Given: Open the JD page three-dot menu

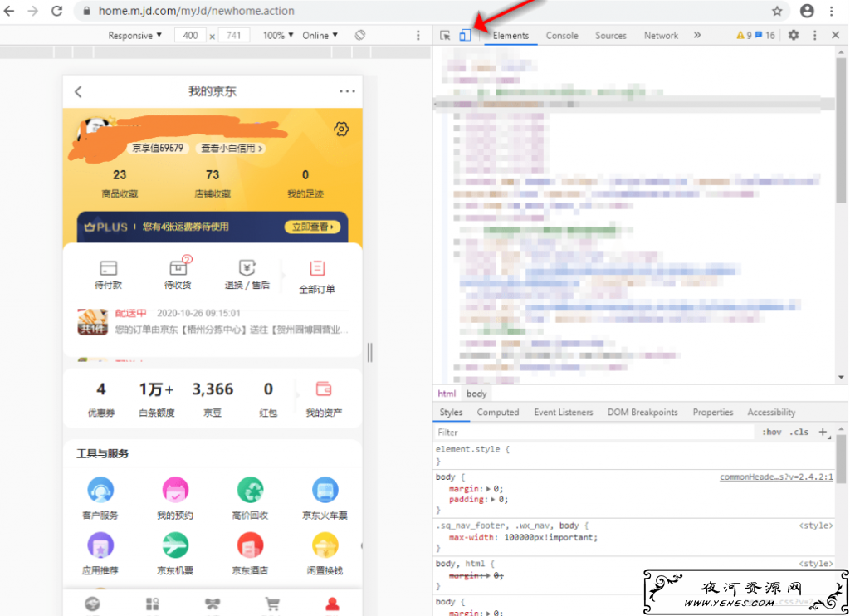Looking at the screenshot, I should coord(347,91).
